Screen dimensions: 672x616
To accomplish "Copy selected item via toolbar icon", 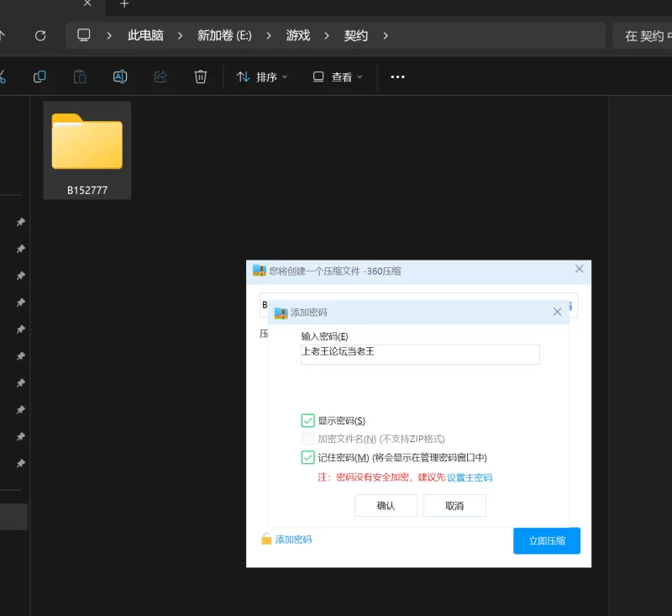I will pyautogui.click(x=39, y=76).
